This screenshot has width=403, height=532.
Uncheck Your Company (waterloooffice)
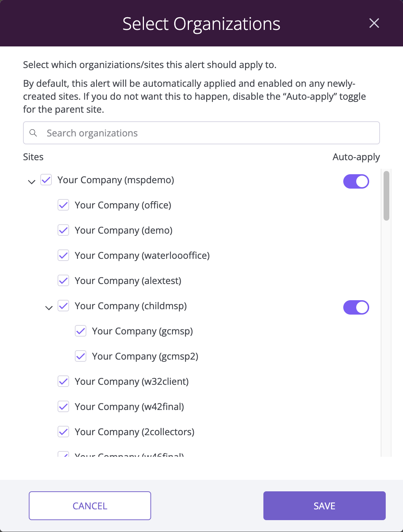(63, 256)
